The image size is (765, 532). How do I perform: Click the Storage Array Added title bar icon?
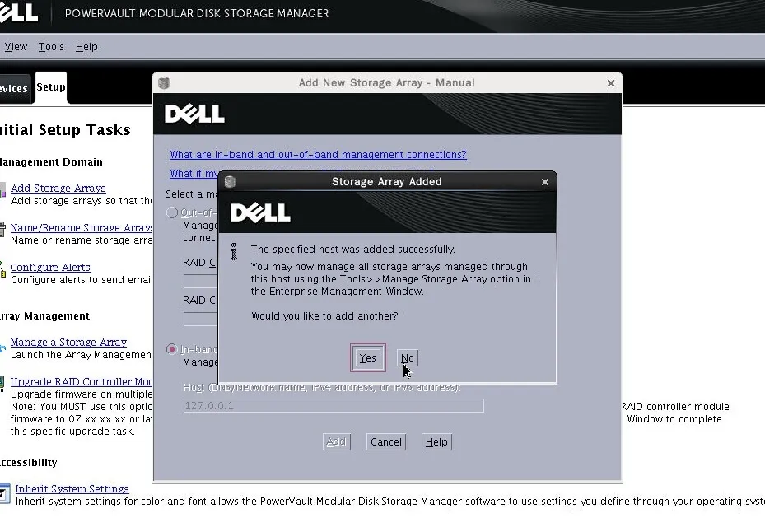[230, 181]
